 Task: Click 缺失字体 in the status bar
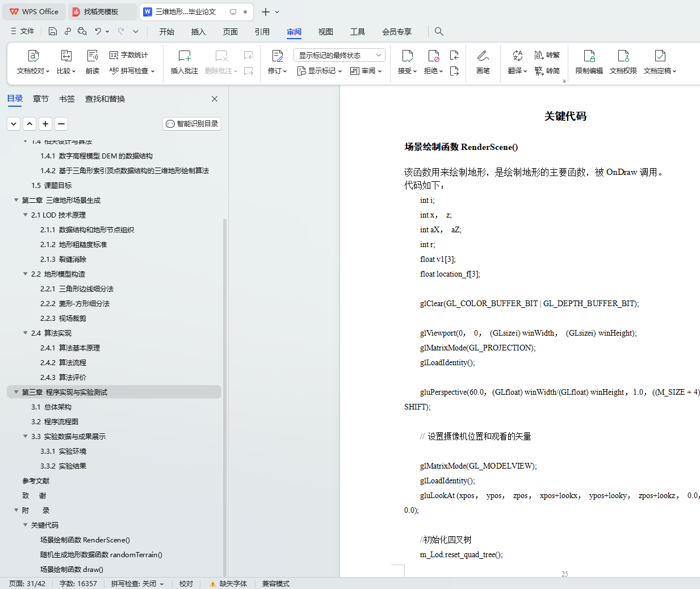tap(228, 583)
